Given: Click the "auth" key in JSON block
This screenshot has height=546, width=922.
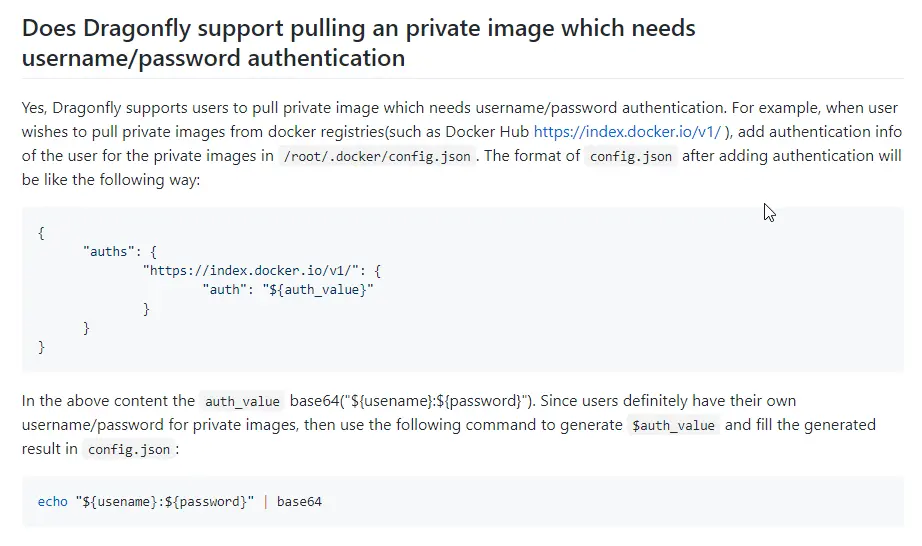Looking at the screenshot, I should pos(224,289).
